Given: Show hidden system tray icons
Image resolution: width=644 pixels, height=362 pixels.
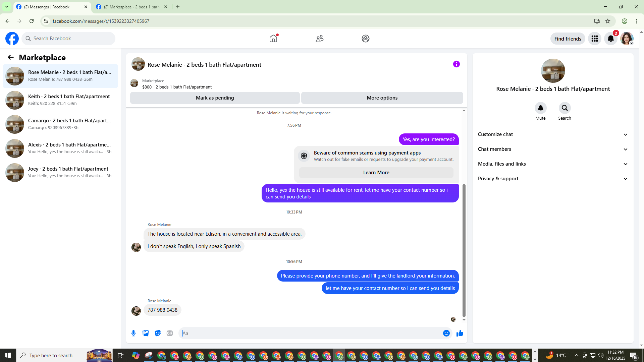Looking at the screenshot, I should (576, 355).
